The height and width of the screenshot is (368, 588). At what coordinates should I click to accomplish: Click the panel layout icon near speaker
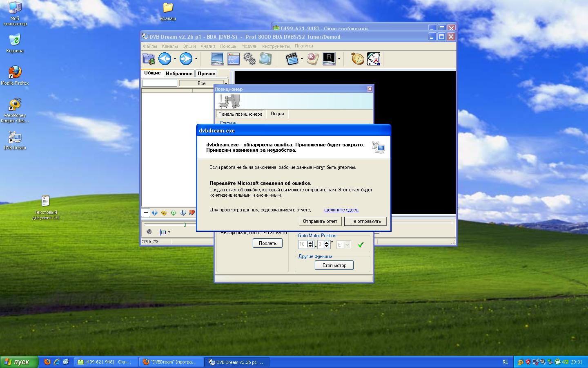click(x=163, y=232)
